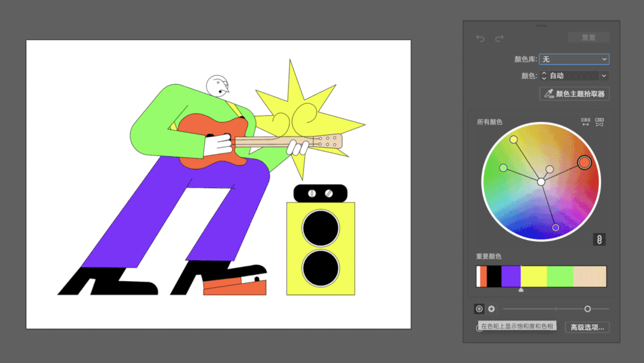The width and height of the screenshot is (644, 363).
Task: Expand the 颜色 count dropdown arrow
Action: [x=604, y=76]
